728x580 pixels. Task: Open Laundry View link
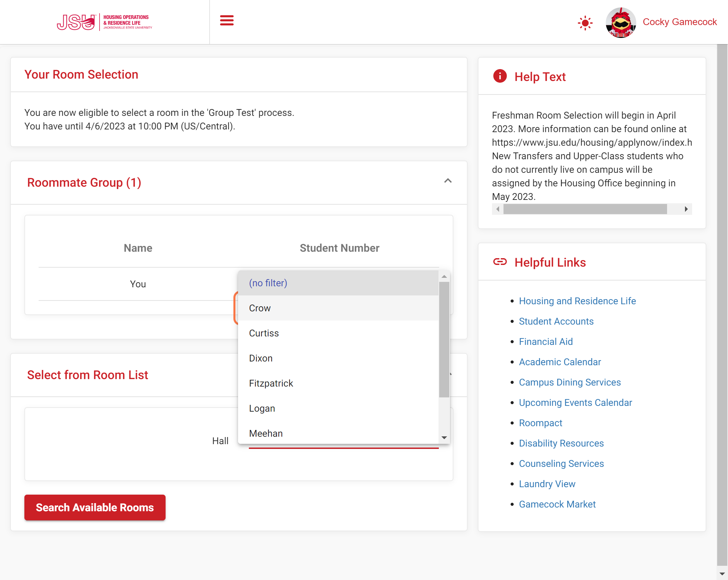tap(547, 484)
